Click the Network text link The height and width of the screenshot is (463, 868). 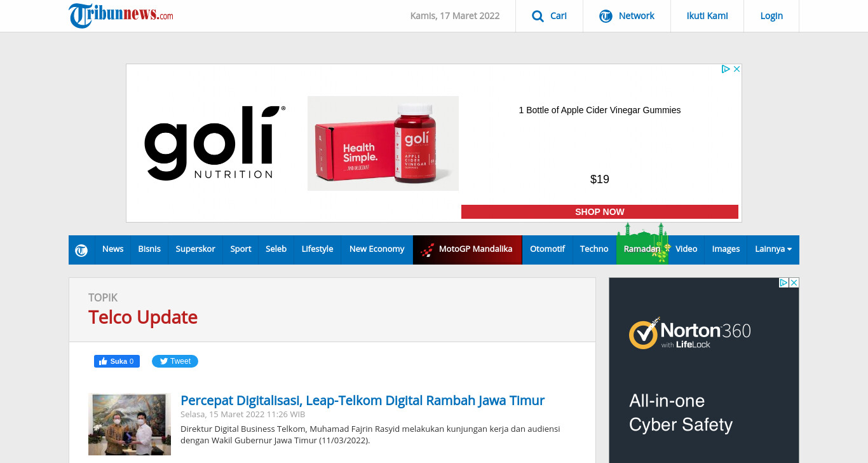pyautogui.click(x=636, y=16)
